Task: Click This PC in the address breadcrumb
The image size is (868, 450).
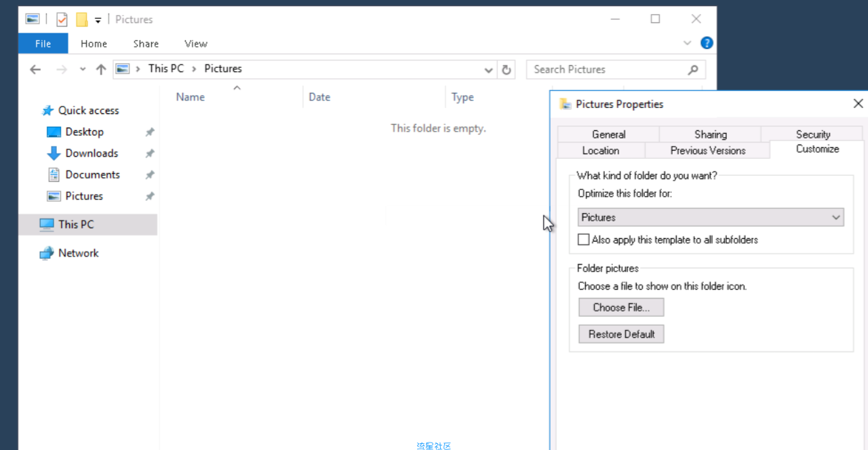Action: point(166,69)
